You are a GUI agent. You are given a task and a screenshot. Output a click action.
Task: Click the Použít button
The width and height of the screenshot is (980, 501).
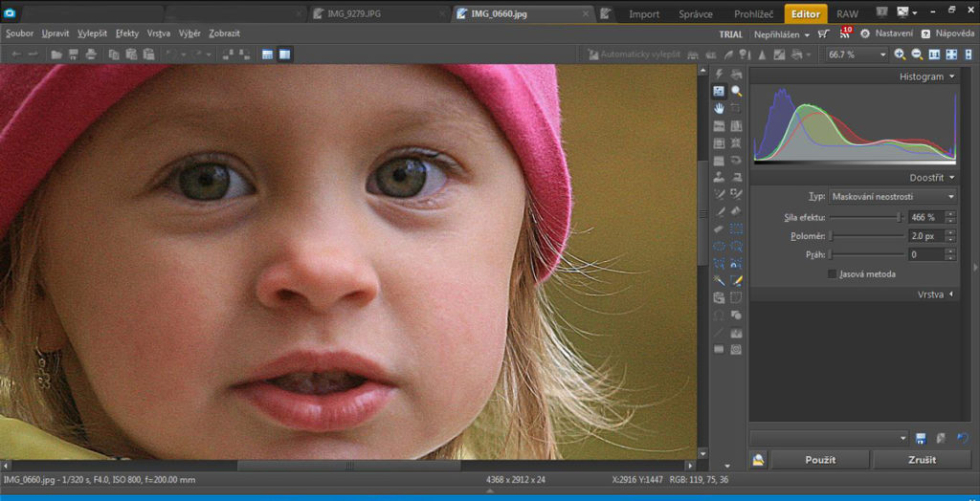pyautogui.click(x=820, y=460)
